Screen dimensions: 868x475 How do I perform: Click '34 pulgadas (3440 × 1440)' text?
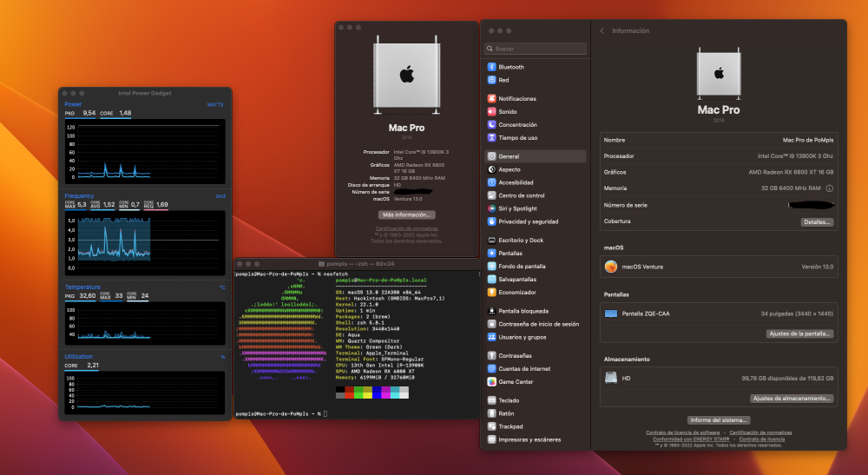pos(797,313)
